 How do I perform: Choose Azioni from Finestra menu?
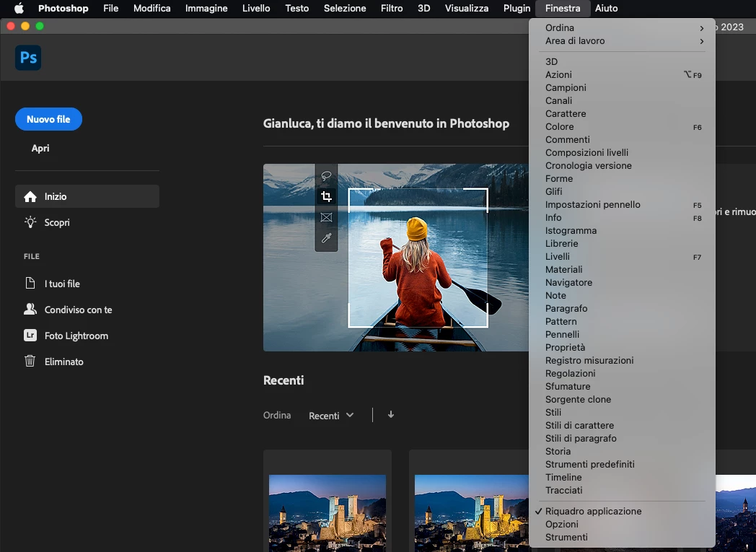[622, 75]
